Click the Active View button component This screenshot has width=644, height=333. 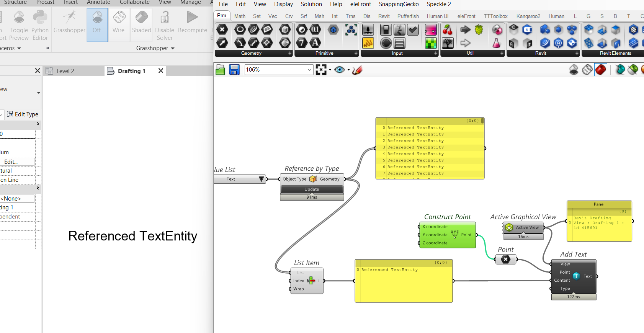523,227
